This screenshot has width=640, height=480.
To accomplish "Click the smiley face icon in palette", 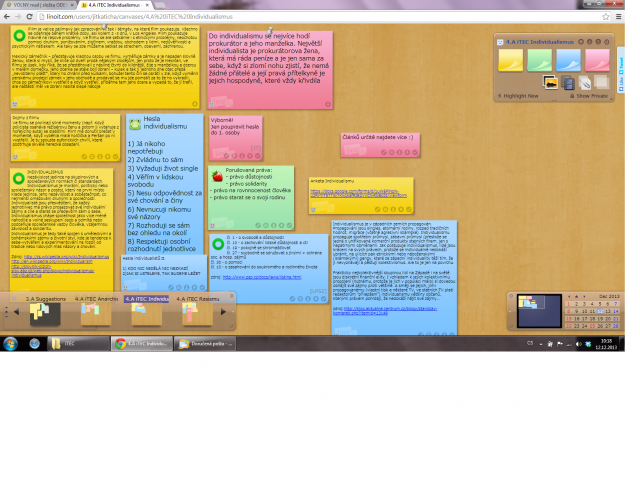I will pos(500,42).
